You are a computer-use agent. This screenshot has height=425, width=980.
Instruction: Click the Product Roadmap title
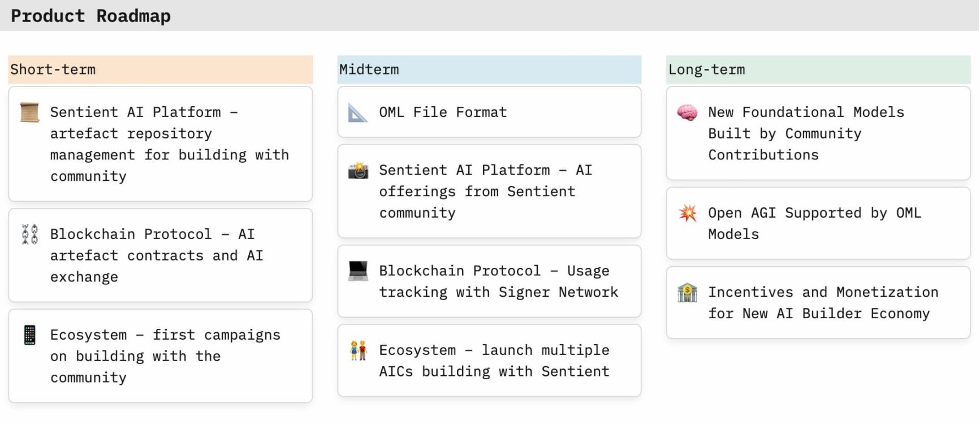tap(90, 16)
